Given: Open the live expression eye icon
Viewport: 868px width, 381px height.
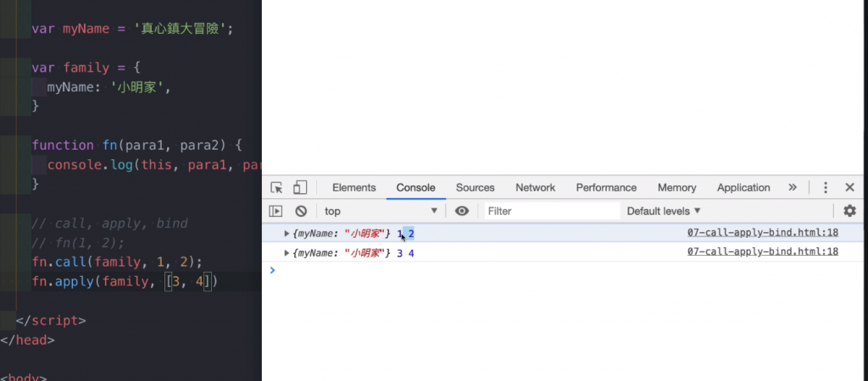Looking at the screenshot, I should (462, 211).
